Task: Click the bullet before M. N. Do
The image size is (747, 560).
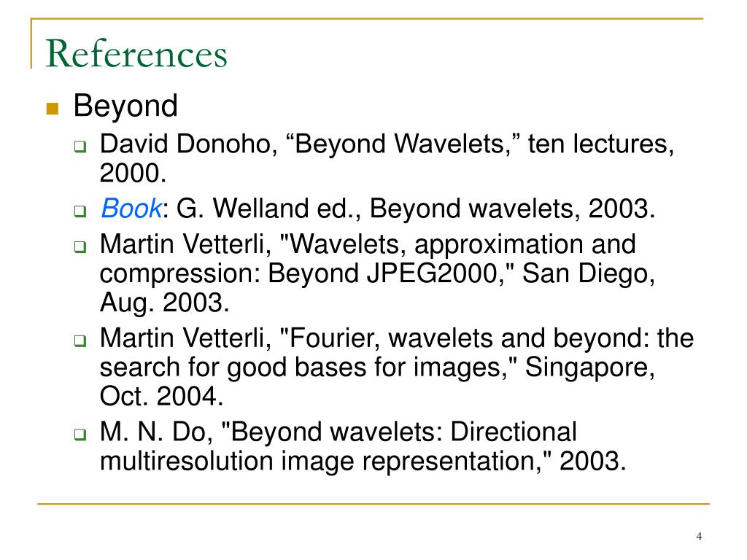Action: 80,435
